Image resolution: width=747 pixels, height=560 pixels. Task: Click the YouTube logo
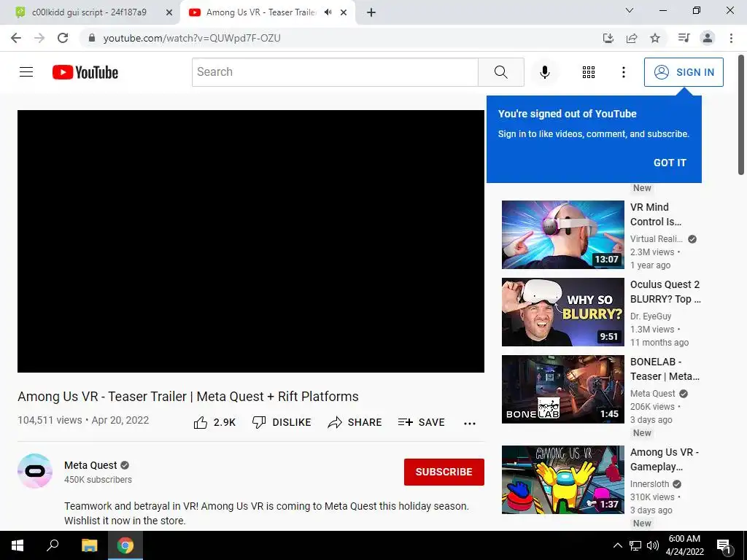pos(85,72)
